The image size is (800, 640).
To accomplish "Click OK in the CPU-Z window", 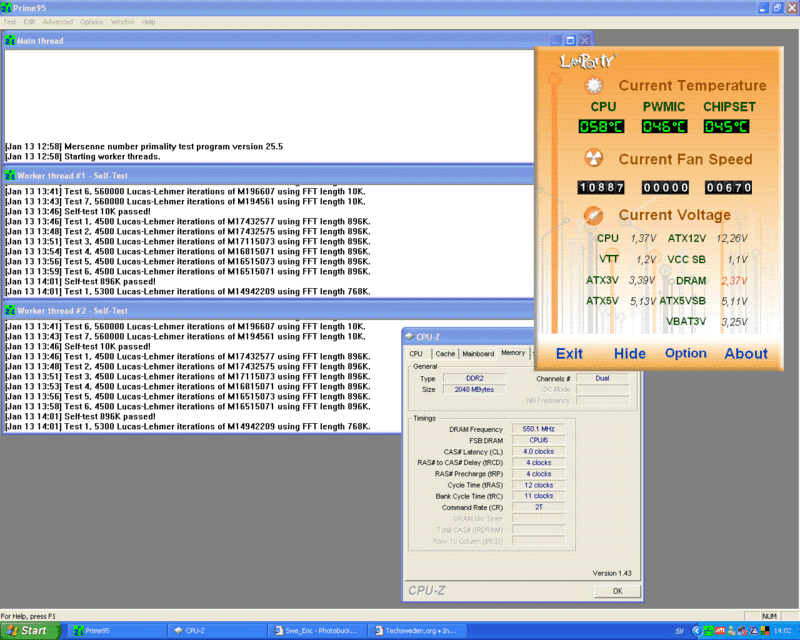I will (617, 591).
